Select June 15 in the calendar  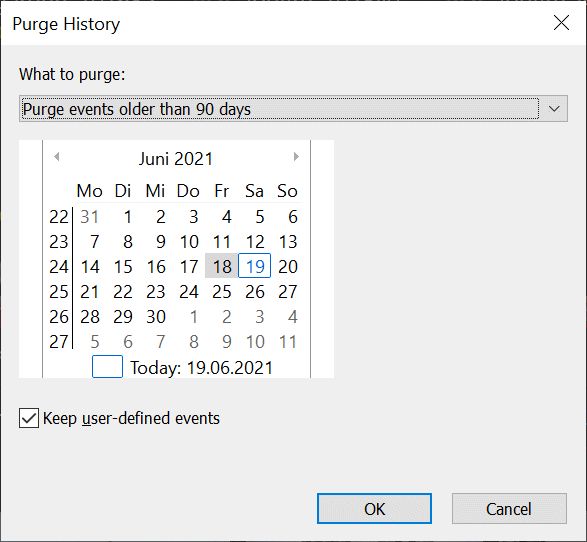123,267
